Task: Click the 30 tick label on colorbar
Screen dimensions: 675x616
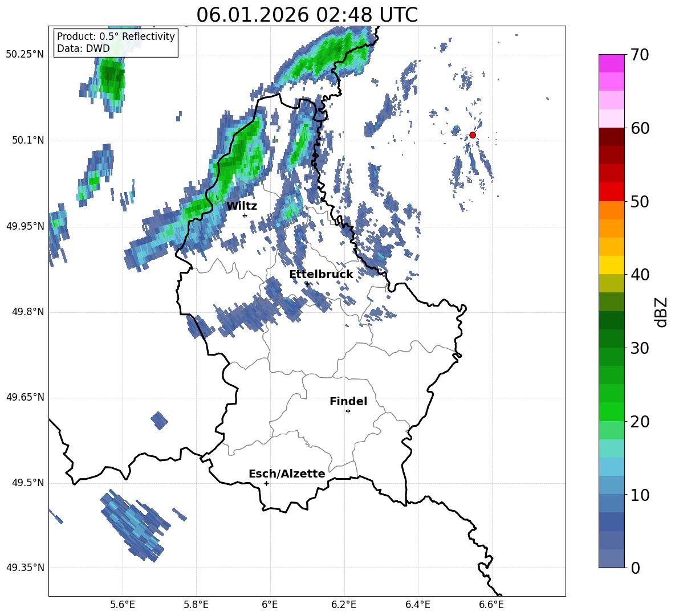Action: [640, 348]
